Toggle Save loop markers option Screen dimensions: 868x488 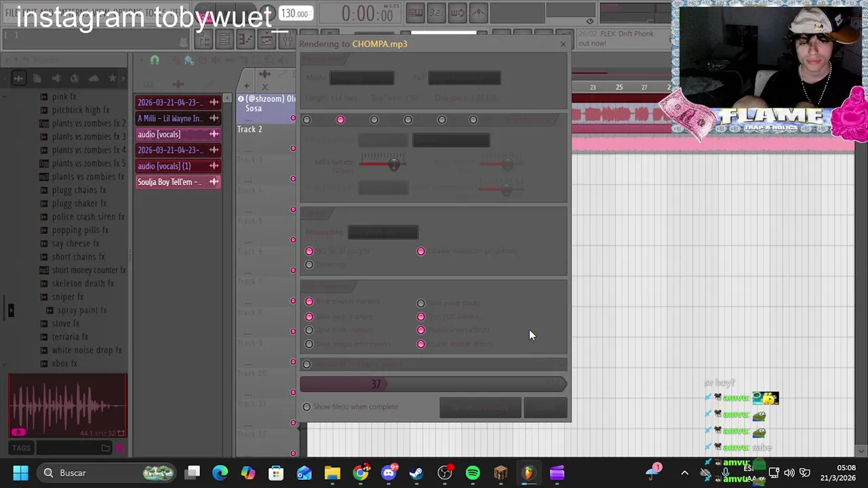pyautogui.click(x=309, y=317)
